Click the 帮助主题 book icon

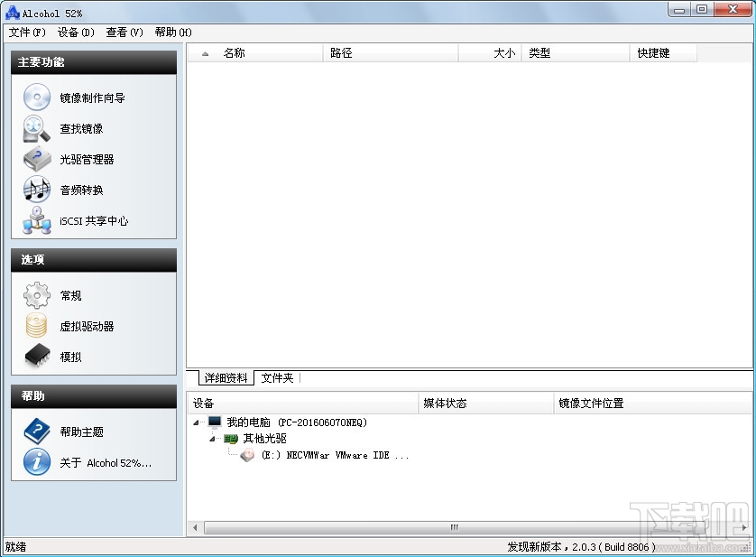tap(37, 432)
